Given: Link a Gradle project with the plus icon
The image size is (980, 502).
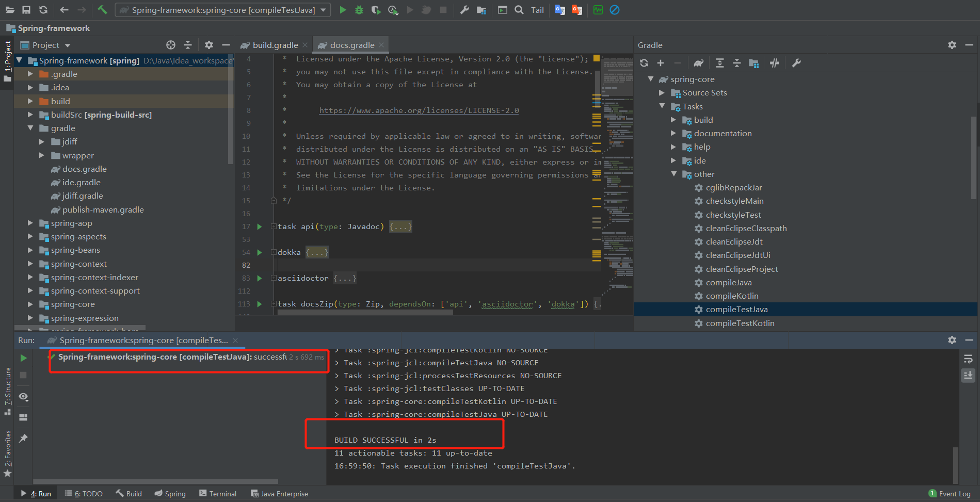Looking at the screenshot, I should click(x=661, y=63).
